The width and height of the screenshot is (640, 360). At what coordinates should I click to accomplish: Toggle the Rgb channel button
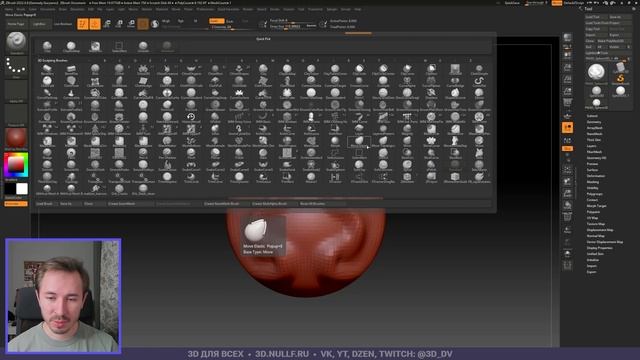(x=180, y=21)
